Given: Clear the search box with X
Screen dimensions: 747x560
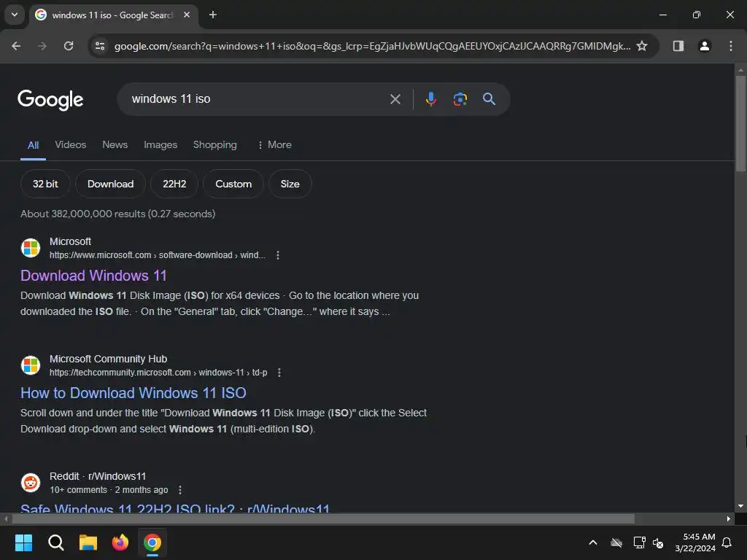Looking at the screenshot, I should 395,99.
